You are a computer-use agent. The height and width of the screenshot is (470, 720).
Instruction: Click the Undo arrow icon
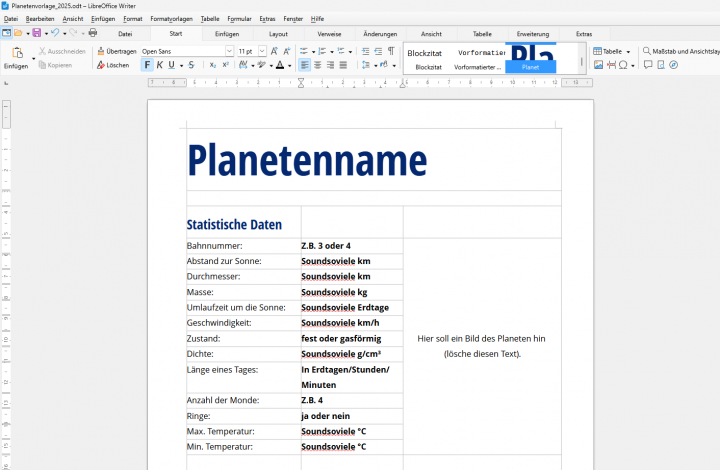(55, 33)
